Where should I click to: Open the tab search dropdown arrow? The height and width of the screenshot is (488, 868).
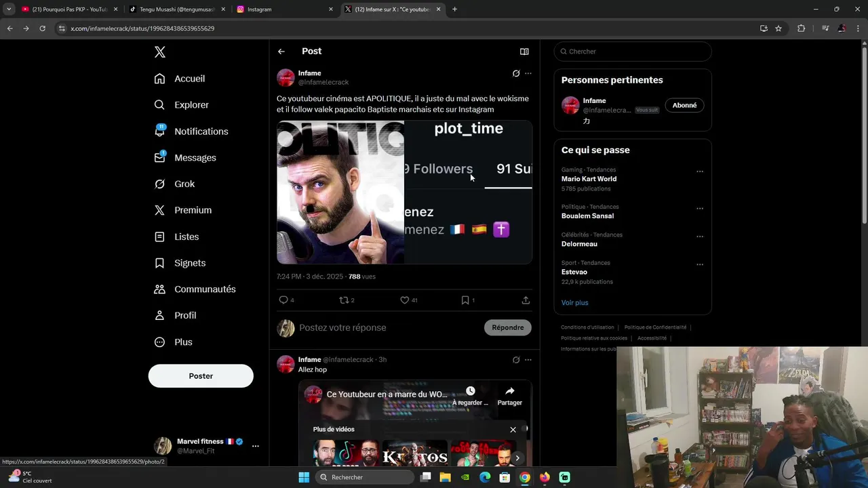pos(8,9)
